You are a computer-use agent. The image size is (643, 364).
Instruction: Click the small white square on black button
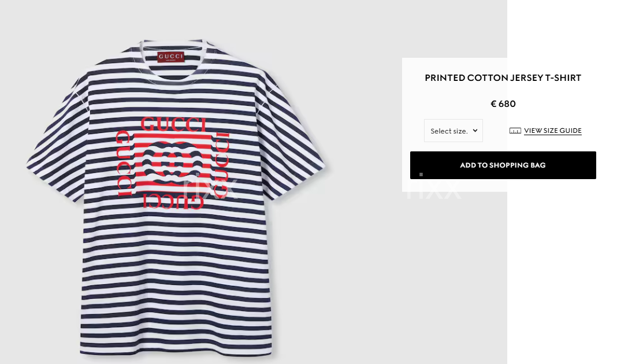click(x=421, y=174)
